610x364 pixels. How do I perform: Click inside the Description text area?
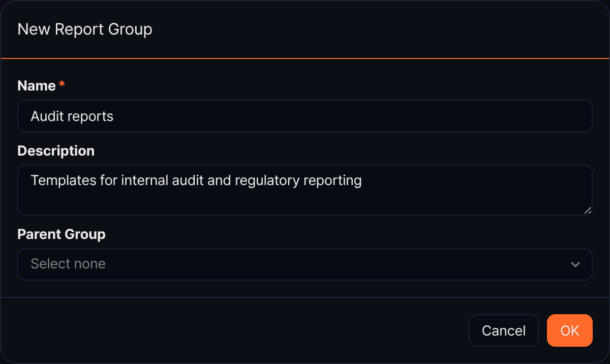305,190
